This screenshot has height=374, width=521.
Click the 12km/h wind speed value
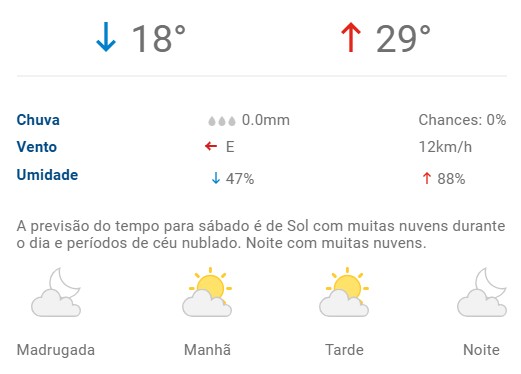[x=445, y=147]
